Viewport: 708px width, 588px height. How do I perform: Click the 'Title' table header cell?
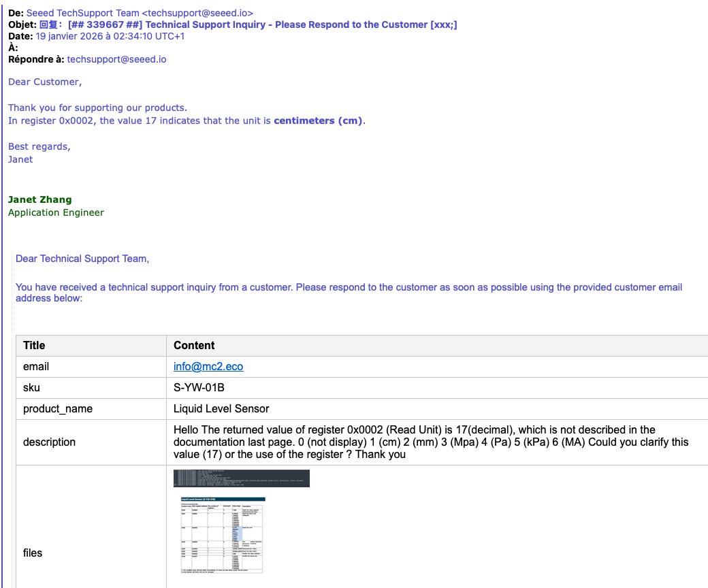(x=91, y=346)
